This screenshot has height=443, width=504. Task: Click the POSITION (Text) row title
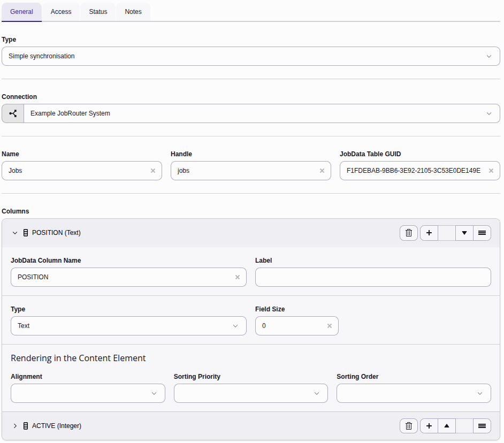(x=56, y=233)
